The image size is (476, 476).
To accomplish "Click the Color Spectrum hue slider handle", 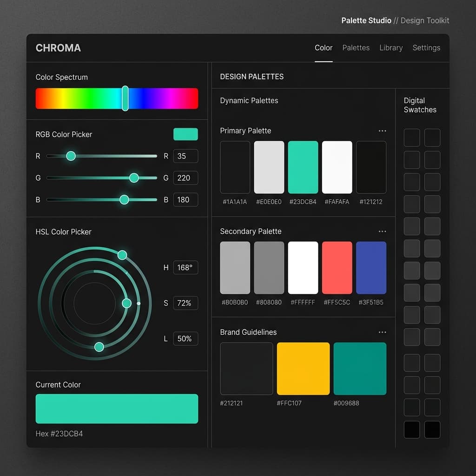I will tap(125, 98).
